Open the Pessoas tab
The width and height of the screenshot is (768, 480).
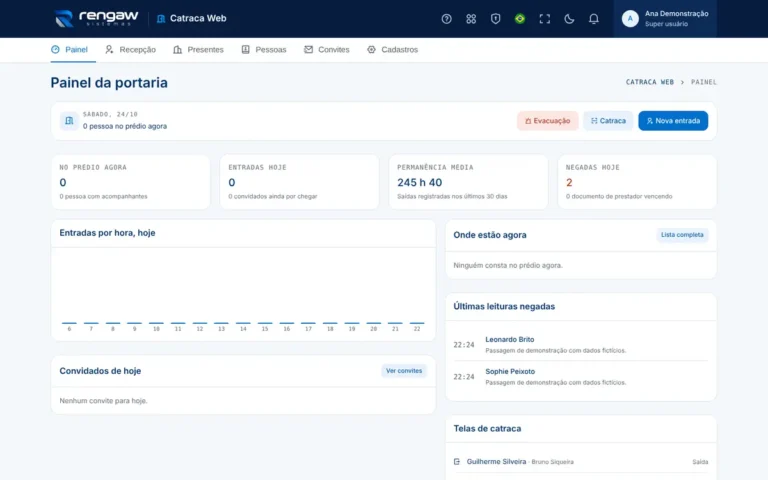click(264, 49)
